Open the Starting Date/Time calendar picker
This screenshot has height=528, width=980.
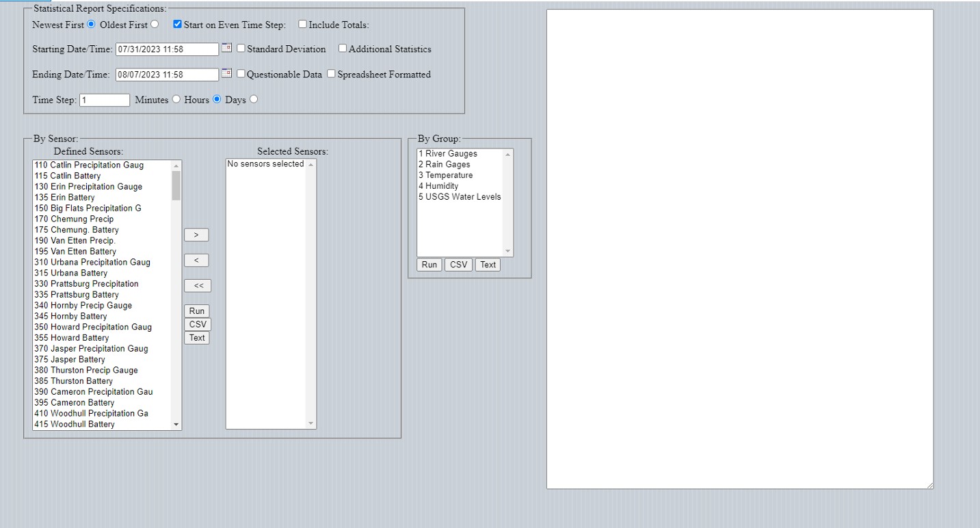click(226, 49)
